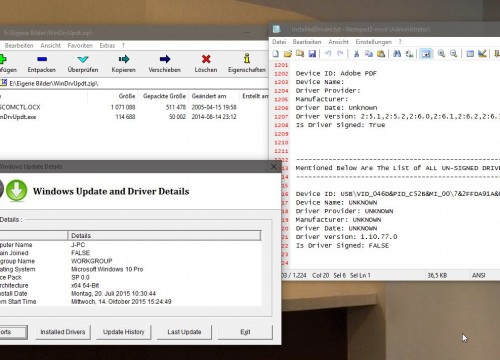Click Zoom Out magnifier in Notepad2 toolbar

tap(454, 53)
